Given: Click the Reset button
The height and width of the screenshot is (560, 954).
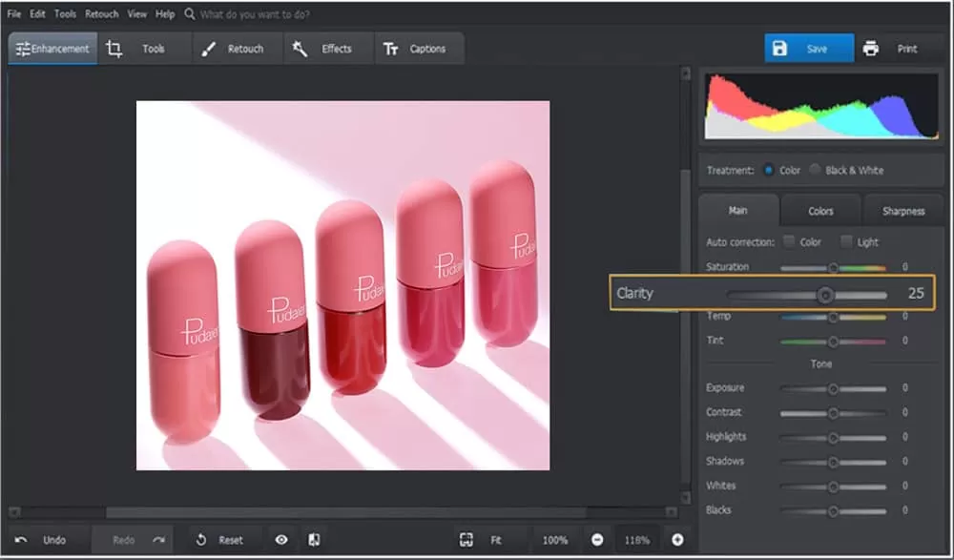Looking at the screenshot, I should [219, 540].
